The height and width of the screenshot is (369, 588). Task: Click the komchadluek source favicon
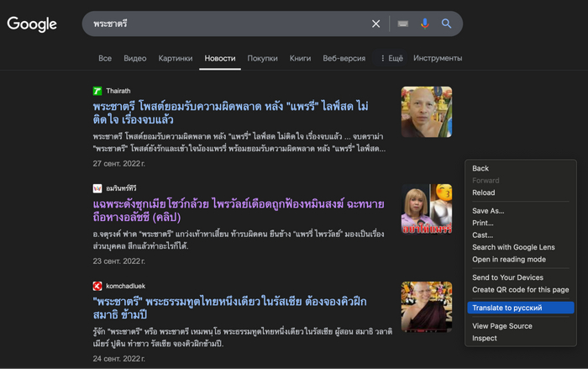coord(97,286)
